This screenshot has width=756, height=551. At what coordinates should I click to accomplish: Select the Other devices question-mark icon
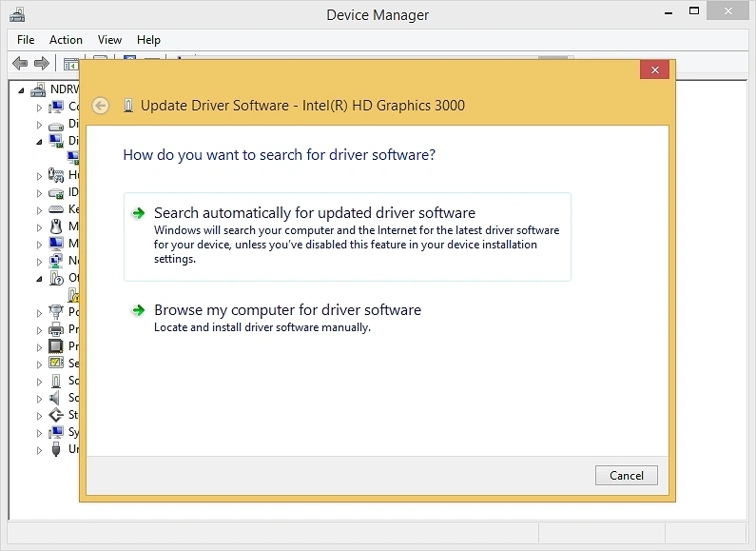(x=56, y=278)
